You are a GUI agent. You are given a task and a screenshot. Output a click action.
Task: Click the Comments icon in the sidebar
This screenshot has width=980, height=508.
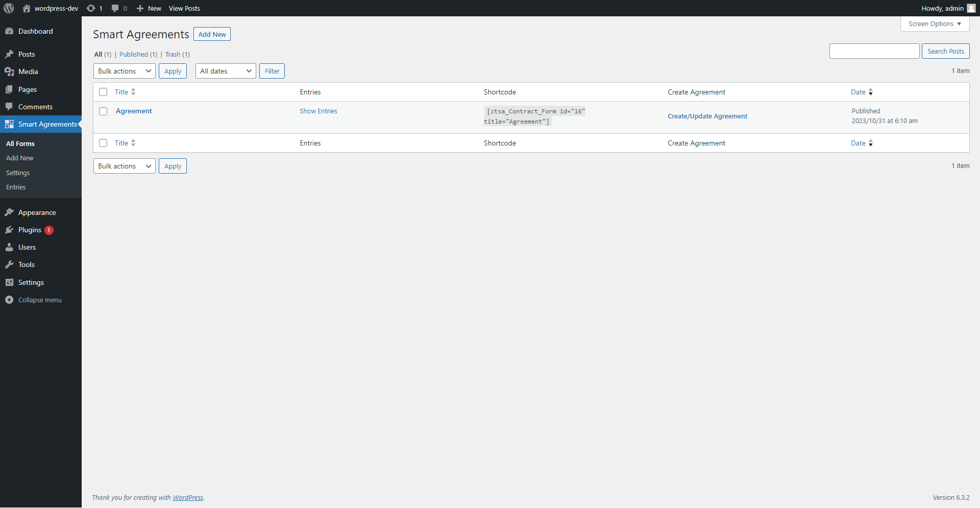pyautogui.click(x=9, y=107)
